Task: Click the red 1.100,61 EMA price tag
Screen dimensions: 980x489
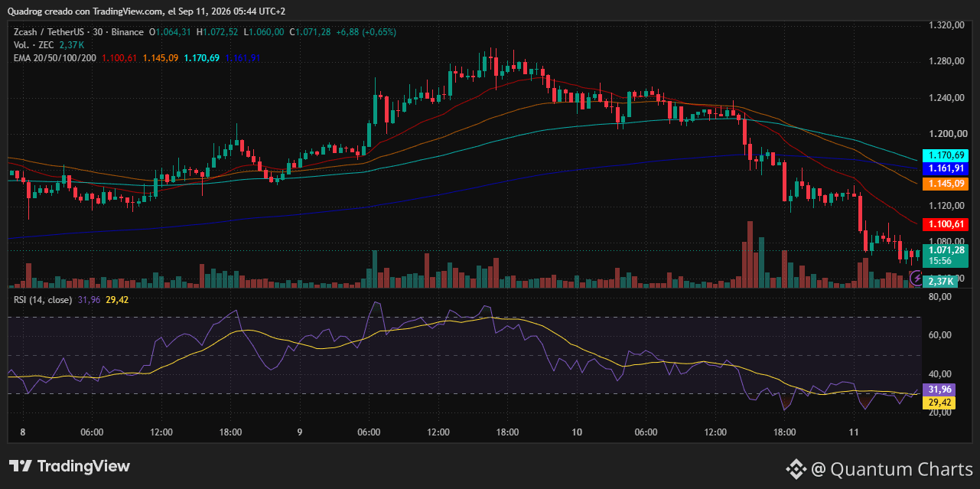Action: (946, 224)
